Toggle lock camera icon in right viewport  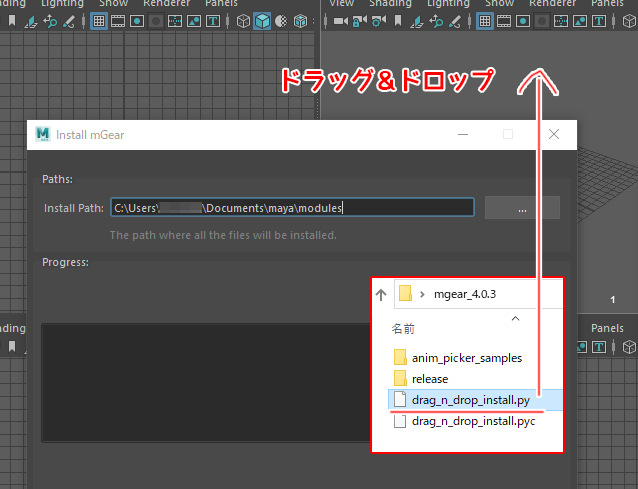click(x=359, y=21)
